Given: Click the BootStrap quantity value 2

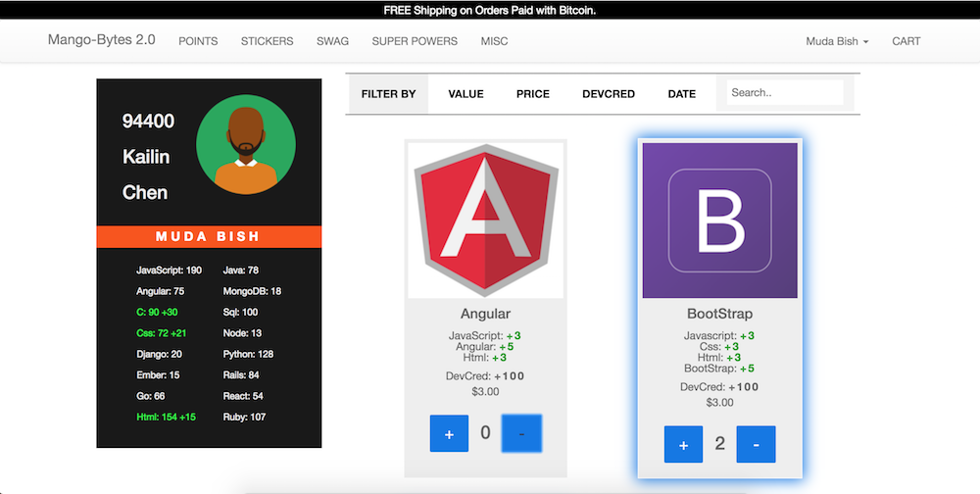Looking at the screenshot, I should tap(720, 444).
